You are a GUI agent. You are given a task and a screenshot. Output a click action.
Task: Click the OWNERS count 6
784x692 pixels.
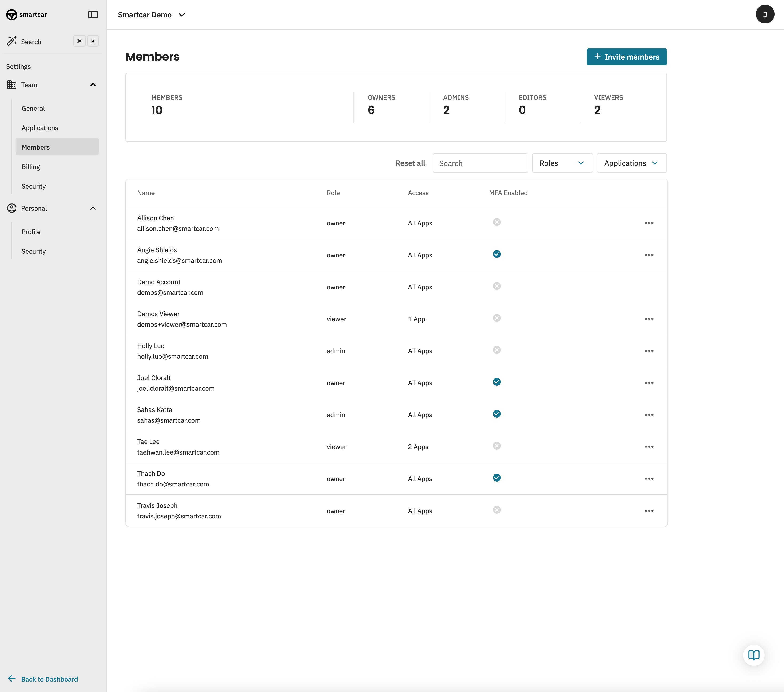point(371,110)
